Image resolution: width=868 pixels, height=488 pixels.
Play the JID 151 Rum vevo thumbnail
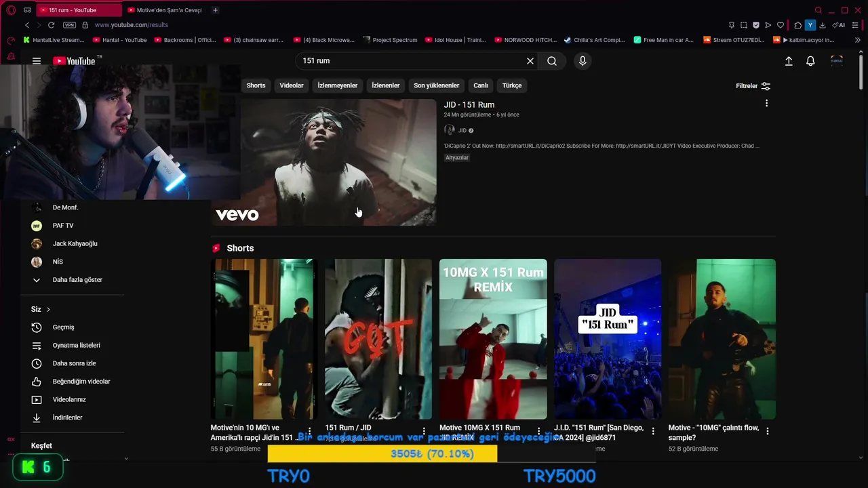323,162
